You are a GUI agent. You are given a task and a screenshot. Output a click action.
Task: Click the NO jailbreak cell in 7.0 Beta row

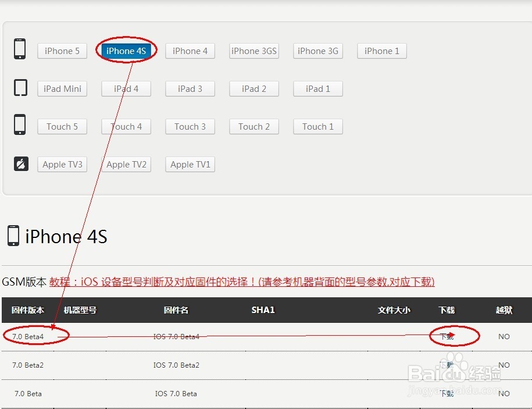point(504,393)
